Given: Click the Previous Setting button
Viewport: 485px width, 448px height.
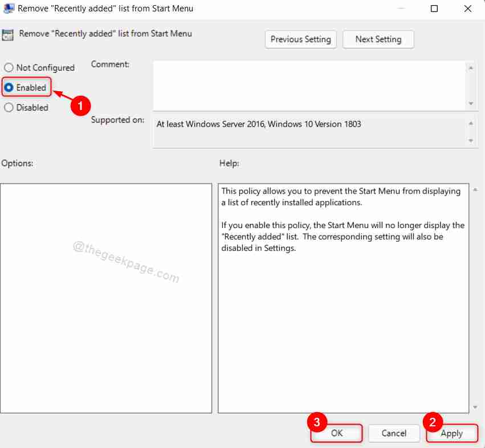Looking at the screenshot, I should coord(300,39).
